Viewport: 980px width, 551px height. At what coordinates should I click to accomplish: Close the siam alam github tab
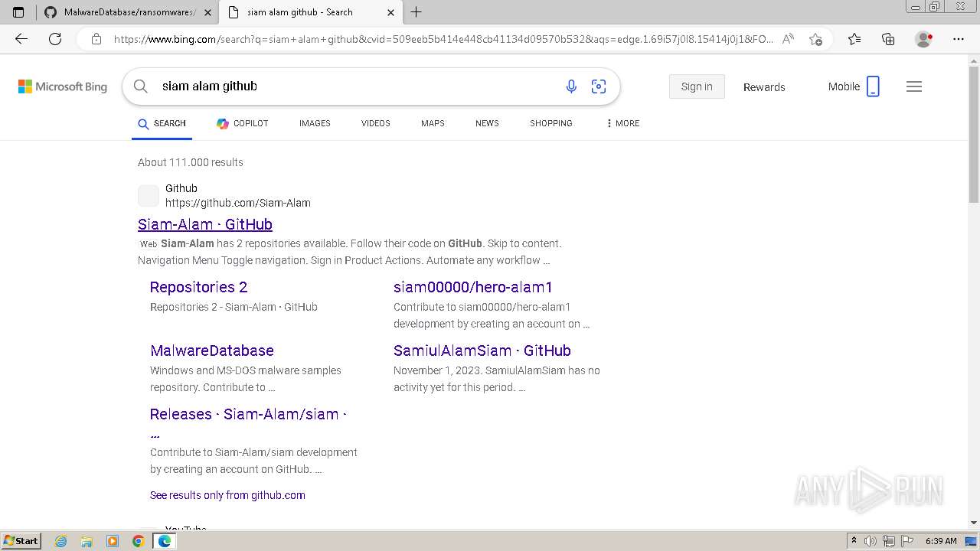pyautogui.click(x=390, y=12)
